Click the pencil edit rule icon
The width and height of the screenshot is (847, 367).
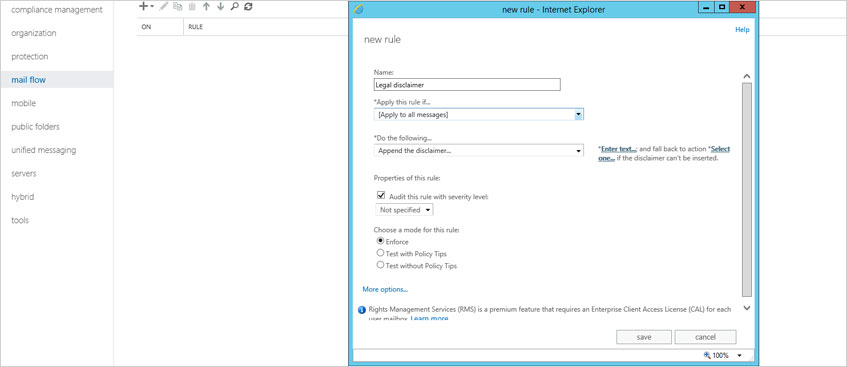click(x=164, y=6)
